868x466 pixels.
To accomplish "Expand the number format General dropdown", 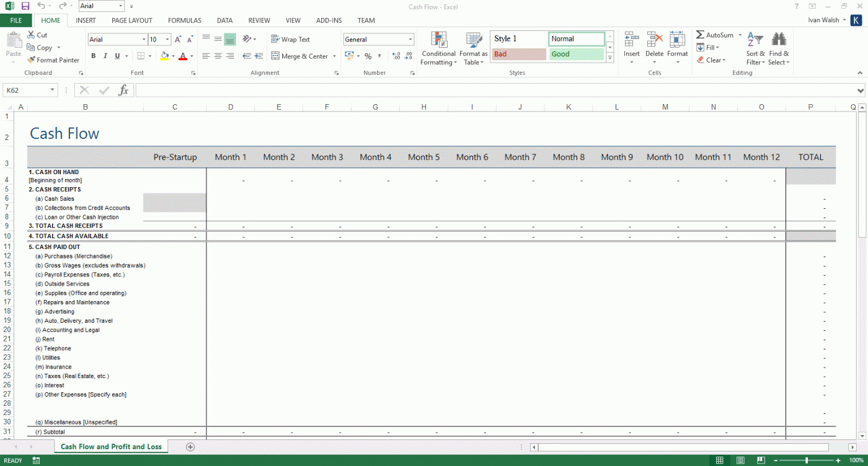I will click(410, 40).
